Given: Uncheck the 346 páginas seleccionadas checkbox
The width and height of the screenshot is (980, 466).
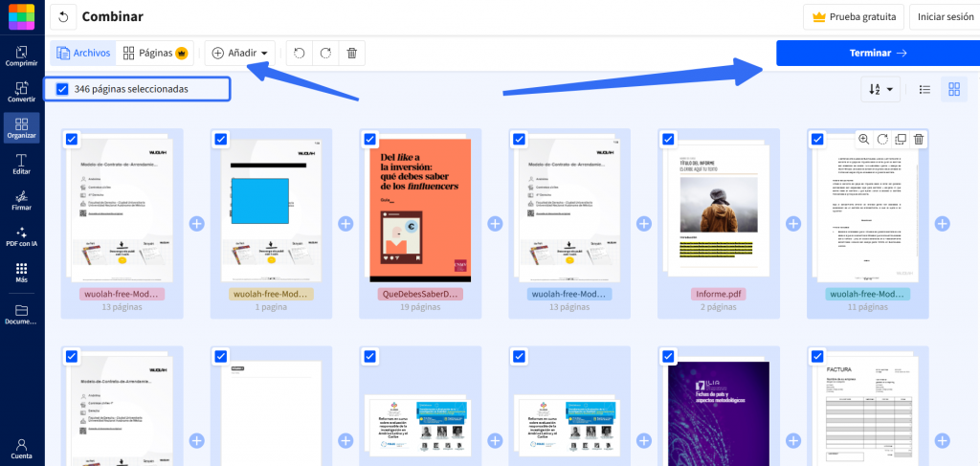Looking at the screenshot, I should tap(62, 89).
